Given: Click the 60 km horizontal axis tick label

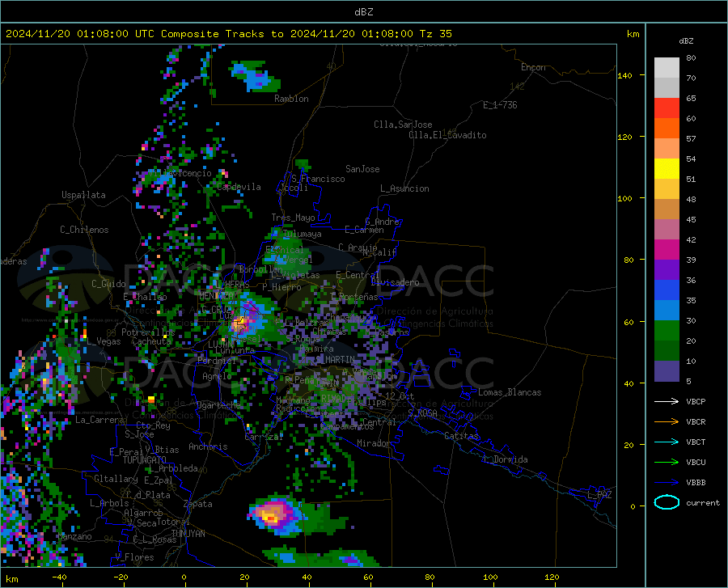Looking at the screenshot, I should coord(368,577).
